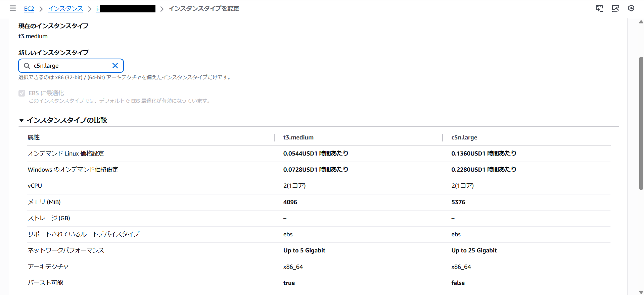Click the t3.medium column header
Image resolution: width=644 pixels, height=295 pixels.
[x=298, y=137]
